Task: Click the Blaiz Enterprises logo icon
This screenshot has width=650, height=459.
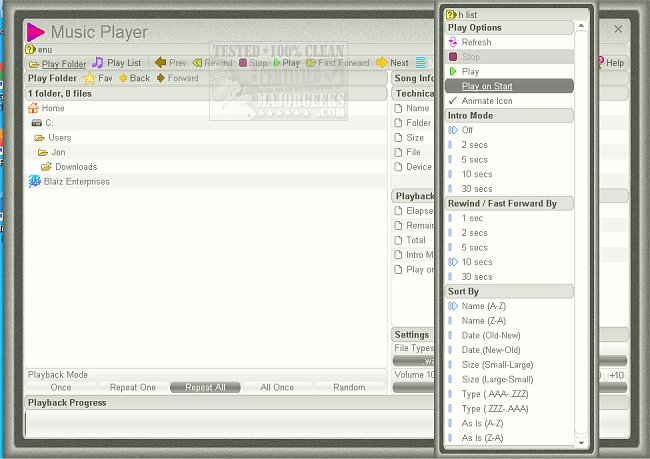Action: coord(34,181)
